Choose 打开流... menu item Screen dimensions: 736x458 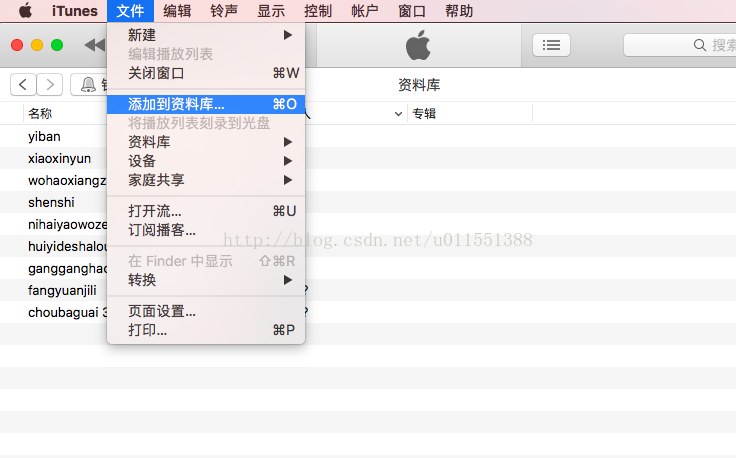click(206, 211)
